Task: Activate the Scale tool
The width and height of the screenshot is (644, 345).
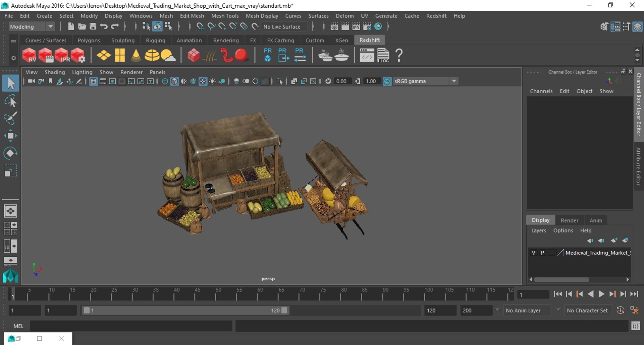Action: point(10,170)
